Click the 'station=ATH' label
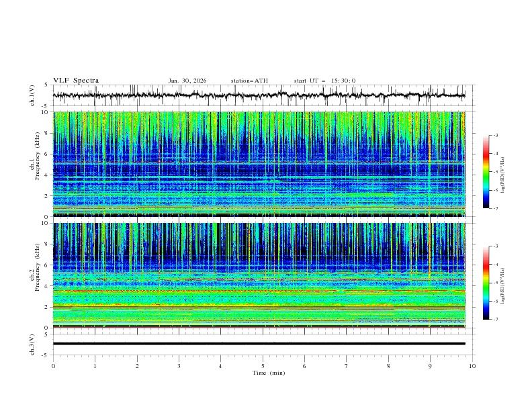532x411 pixels. point(249,81)
